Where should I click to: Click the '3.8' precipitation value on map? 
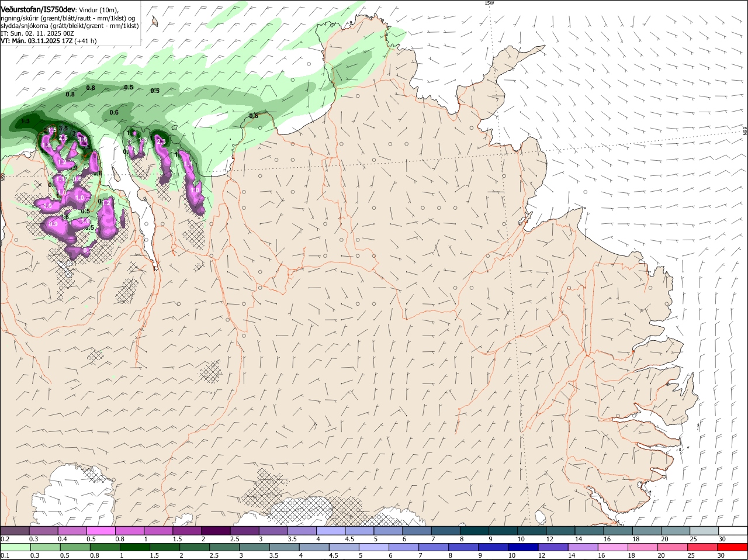83,139
